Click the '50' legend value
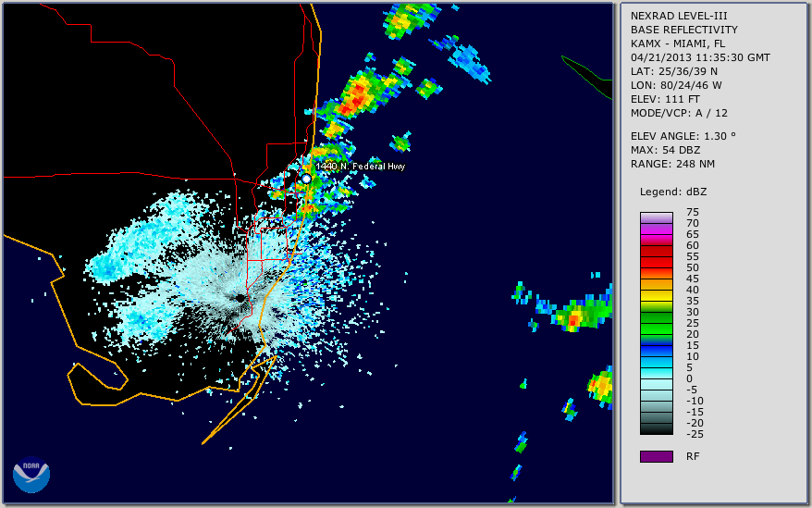812x508 pixels. [693, 267]
